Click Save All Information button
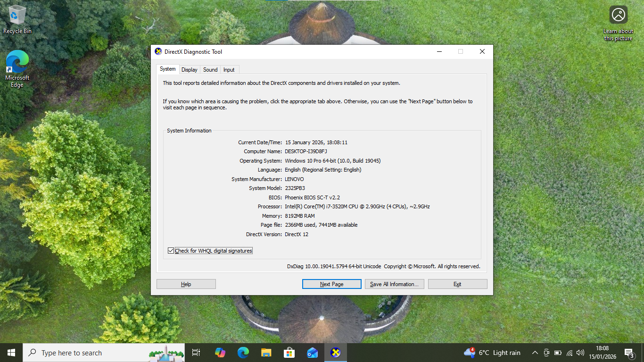The height and width of the screenshot is (362, 644). click(394, 284)
